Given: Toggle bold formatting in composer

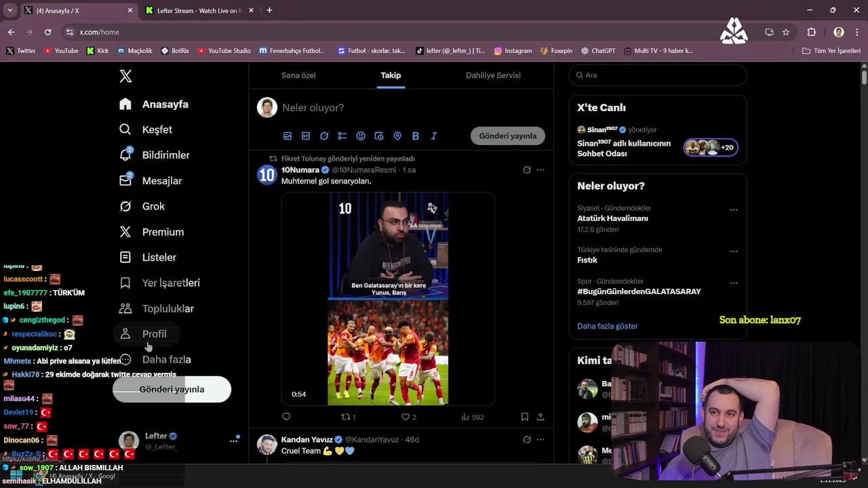Looking at the screenshot, I should click(416, 136).
